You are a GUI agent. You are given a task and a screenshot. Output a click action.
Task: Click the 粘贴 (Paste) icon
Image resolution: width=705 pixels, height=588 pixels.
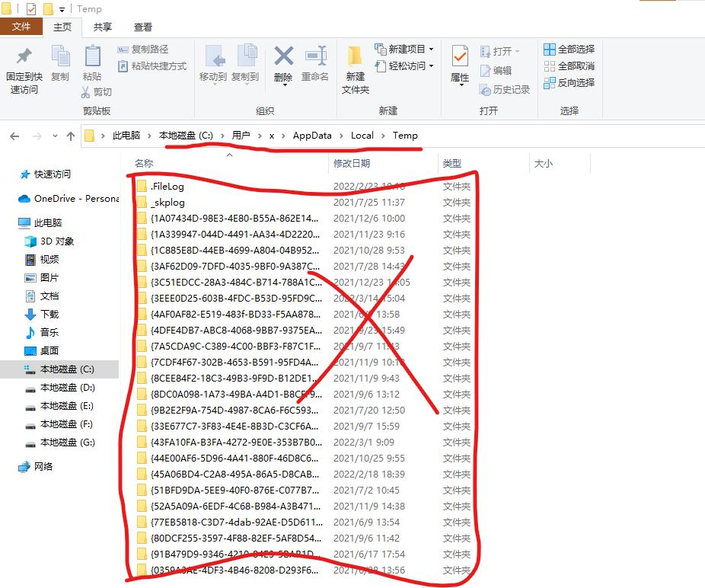click(x=92, y=65)
